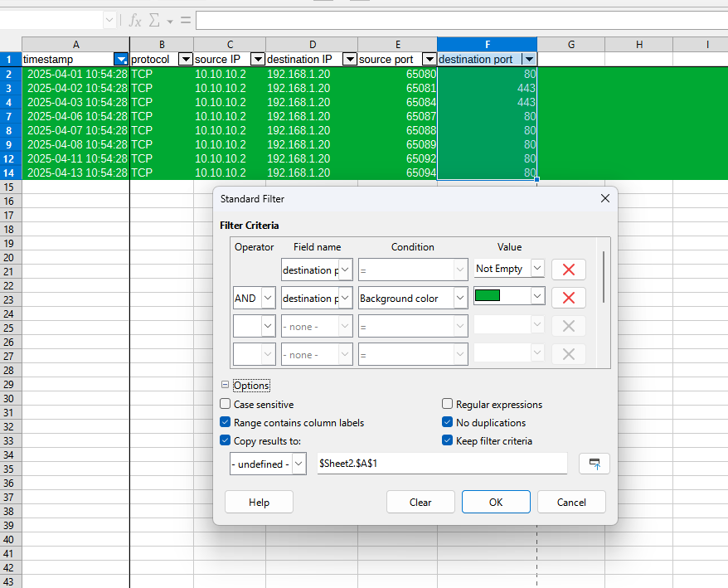Click the shrink range picker button
This screenshot has height=588, width=728.
[x=595, y=464]
